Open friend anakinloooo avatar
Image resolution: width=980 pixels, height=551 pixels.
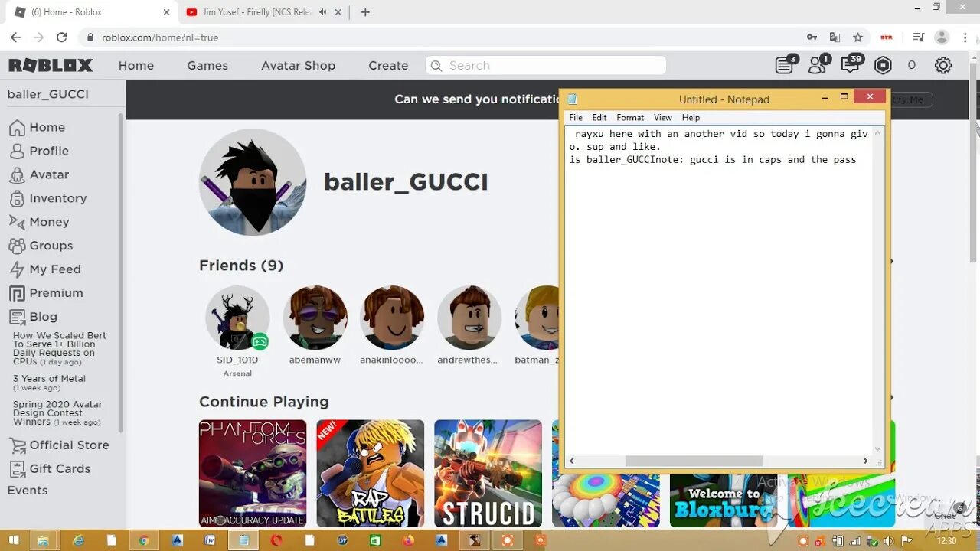pos(392,318)
